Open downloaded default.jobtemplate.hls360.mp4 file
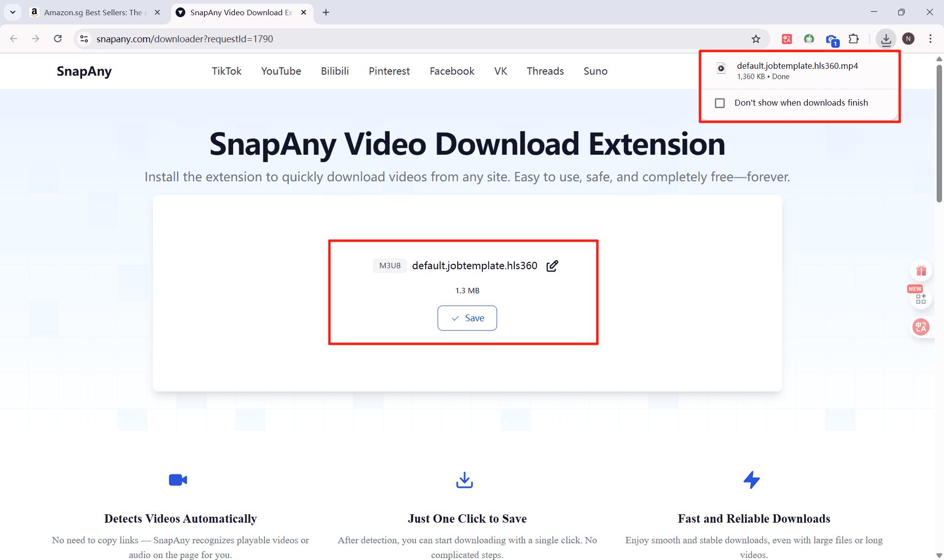The image size is (944, 560). pos(797,66)
